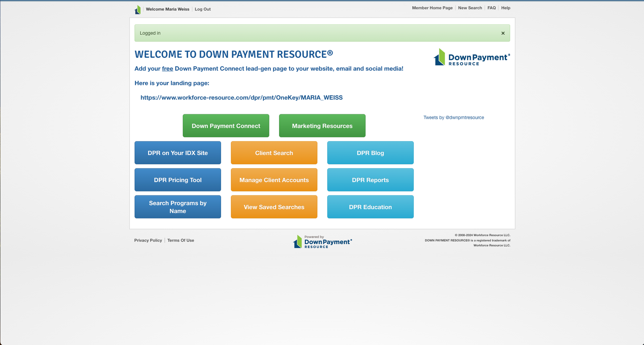Click DPR on Your IDX Site
The image size is (644, 345).
click(177, 153)
